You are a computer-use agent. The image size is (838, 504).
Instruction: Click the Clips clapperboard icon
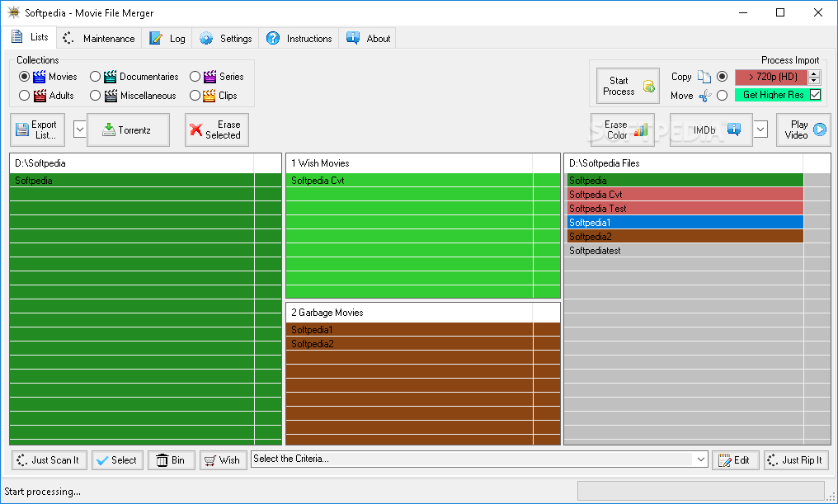coord(209,96)
